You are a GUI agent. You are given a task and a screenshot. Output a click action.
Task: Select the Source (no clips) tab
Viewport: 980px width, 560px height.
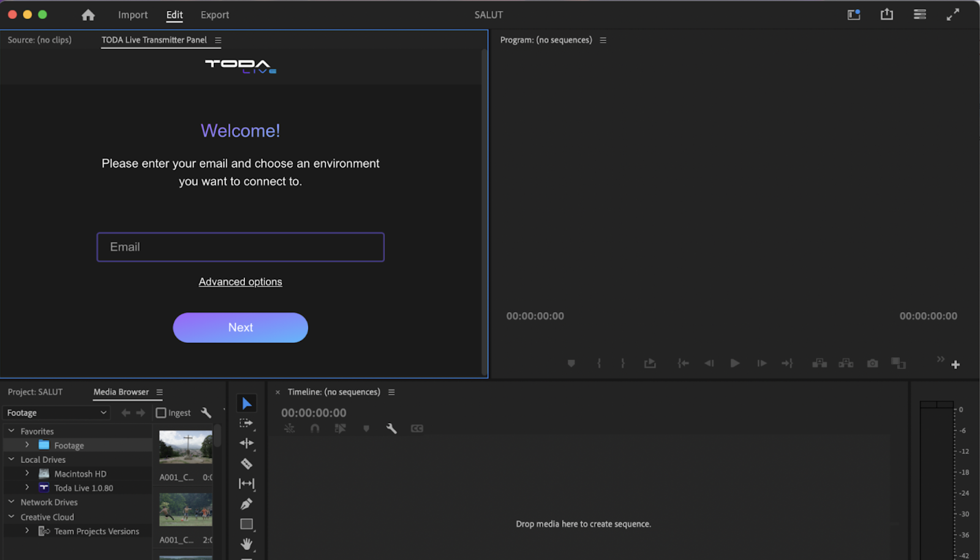(x=40, y=40)
